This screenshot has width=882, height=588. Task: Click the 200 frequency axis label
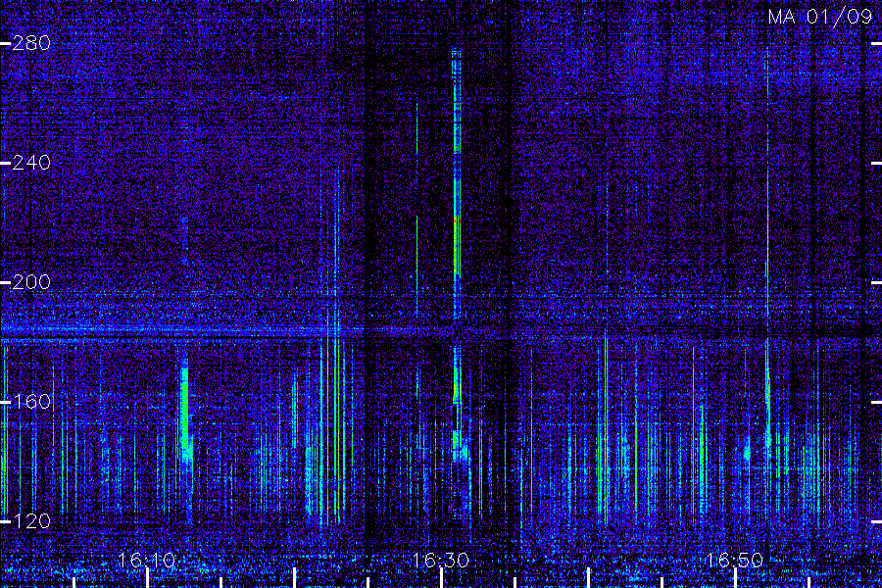coord(31,282)
